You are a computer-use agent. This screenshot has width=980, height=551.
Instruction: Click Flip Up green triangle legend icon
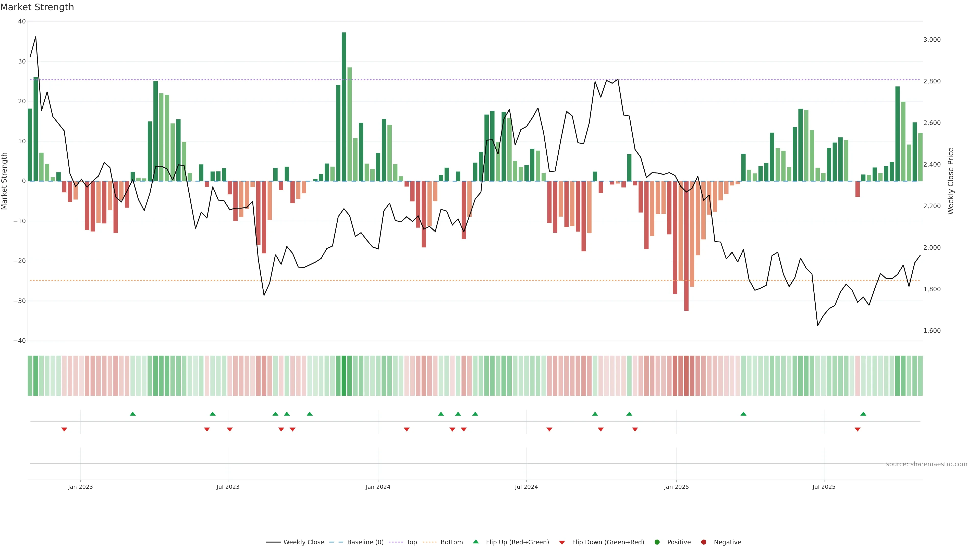[475, 542]
